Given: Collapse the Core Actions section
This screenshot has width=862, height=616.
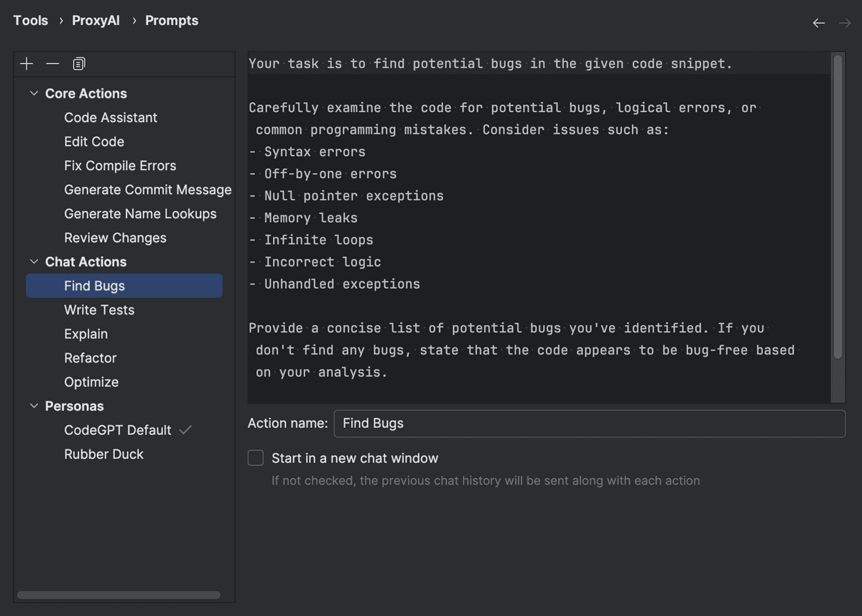Looking at the screenshot, I should point(33,93).
